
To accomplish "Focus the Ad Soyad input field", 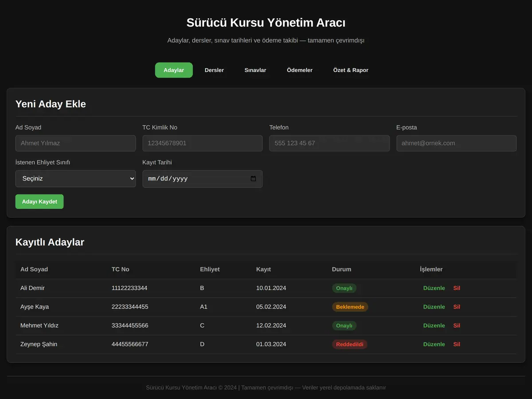I will pyautogui.click(x=76, y=143).
